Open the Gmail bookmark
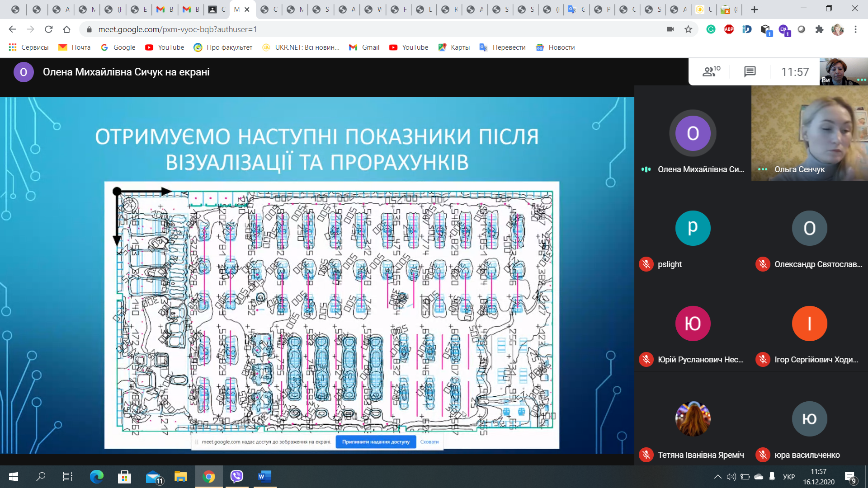This screenshot has width=868, height=488. pos(364,47)
